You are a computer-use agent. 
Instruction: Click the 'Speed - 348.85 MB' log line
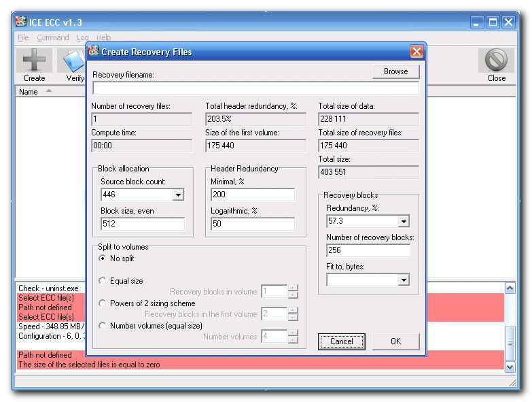tap(51, 326)
